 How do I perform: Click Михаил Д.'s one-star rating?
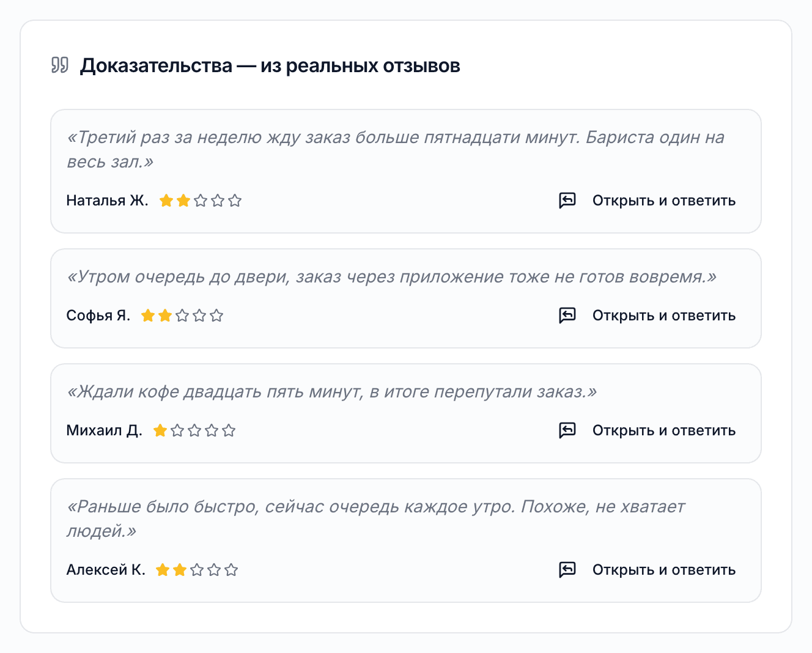click(194, 430)
